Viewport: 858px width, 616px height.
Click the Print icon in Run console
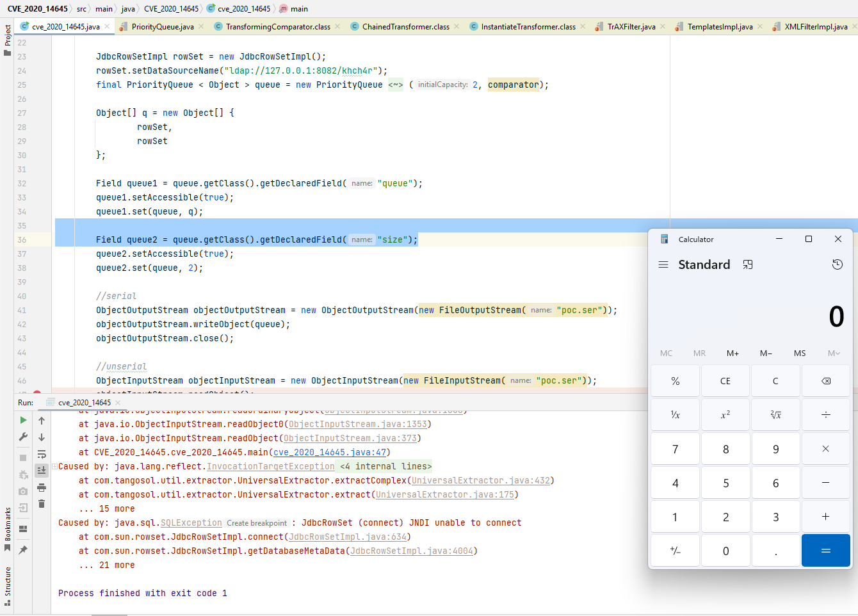[x=42, y=487]
